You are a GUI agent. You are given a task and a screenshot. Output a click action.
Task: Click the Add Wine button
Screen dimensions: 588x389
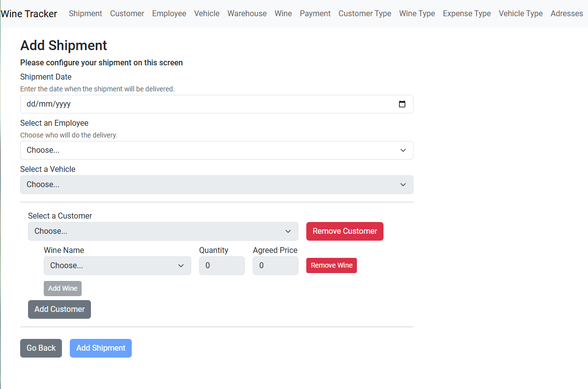[x=62, y=288]
